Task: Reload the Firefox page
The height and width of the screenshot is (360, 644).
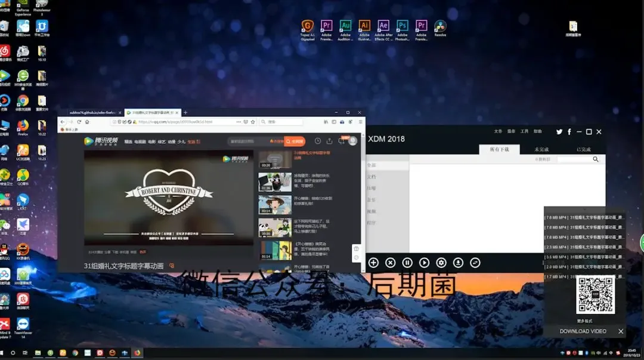Action: [79, 122]
